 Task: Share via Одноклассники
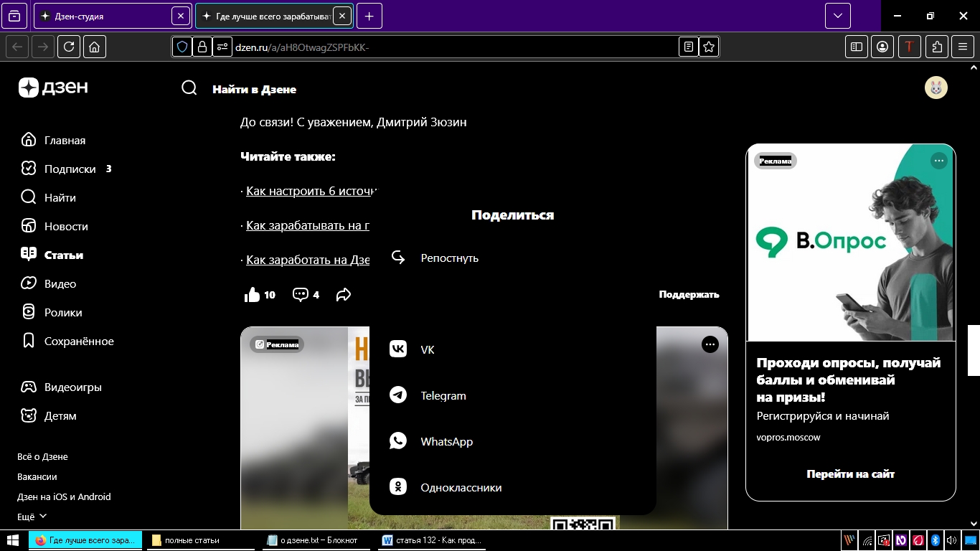point(512,487)
